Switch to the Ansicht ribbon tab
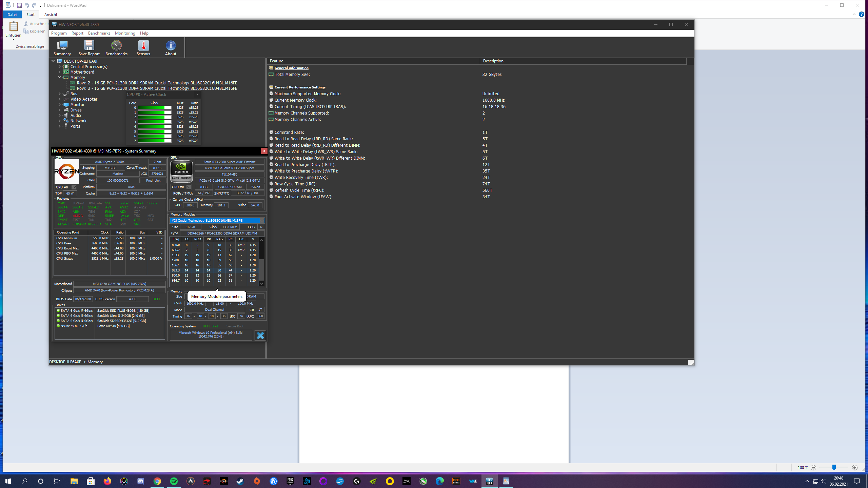Viewport: 868px width, 488px height. point(51,15)
